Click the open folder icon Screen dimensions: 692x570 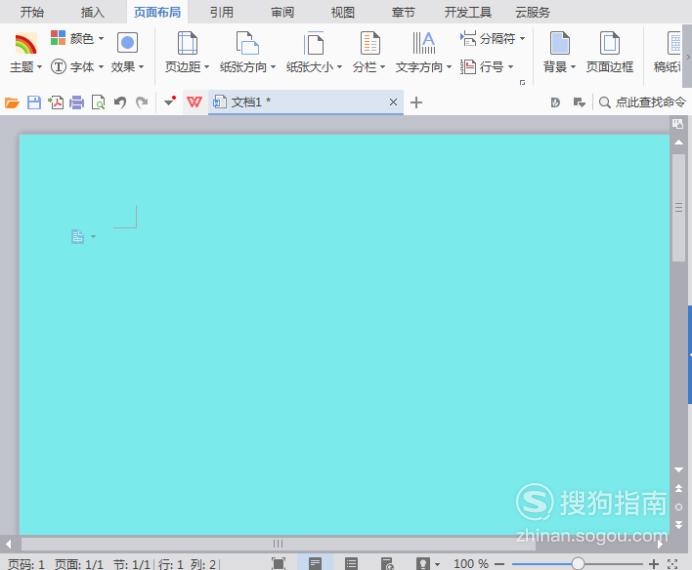point(12,103)
